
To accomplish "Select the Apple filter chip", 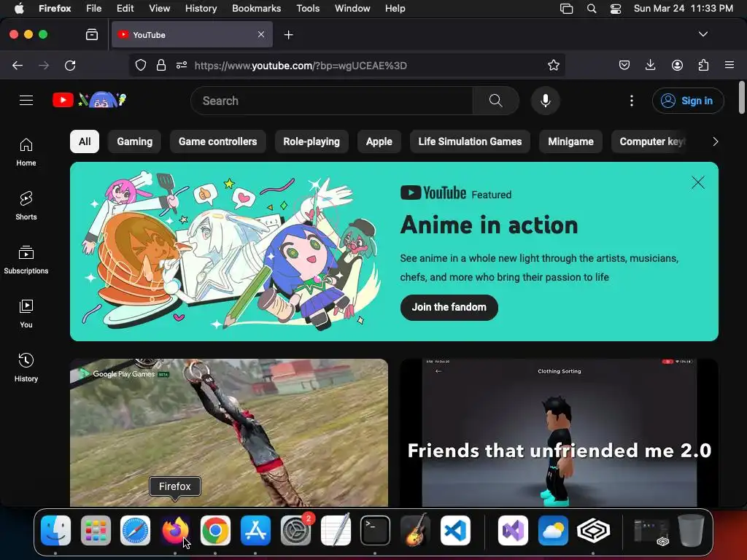I will tap(379, 141).
